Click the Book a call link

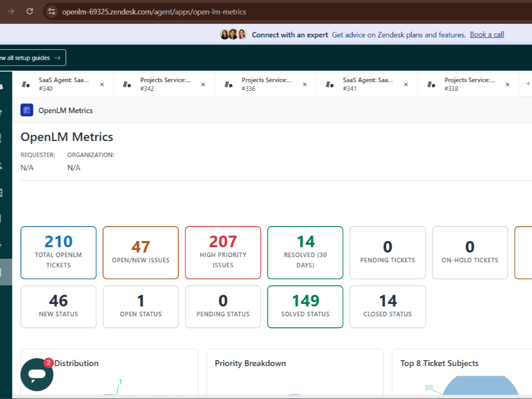(x=486, y=34)
